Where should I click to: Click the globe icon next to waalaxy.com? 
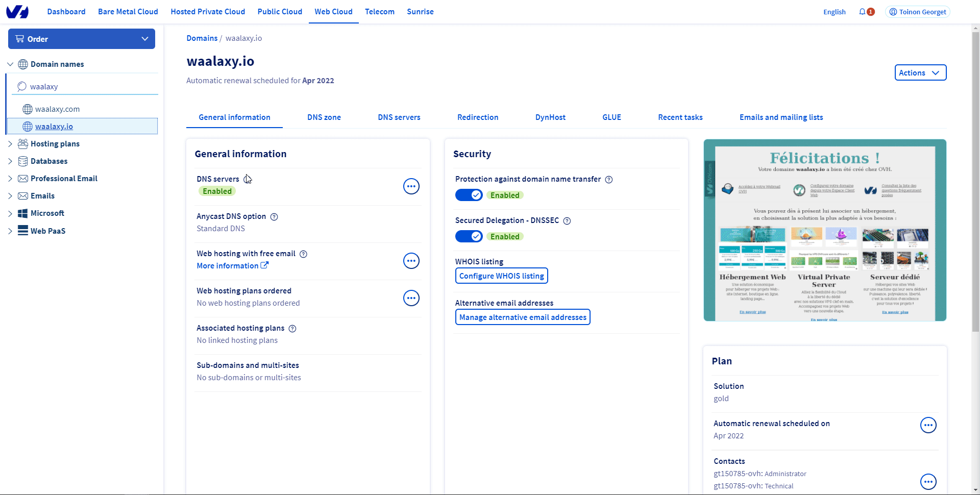click(28, 109)
